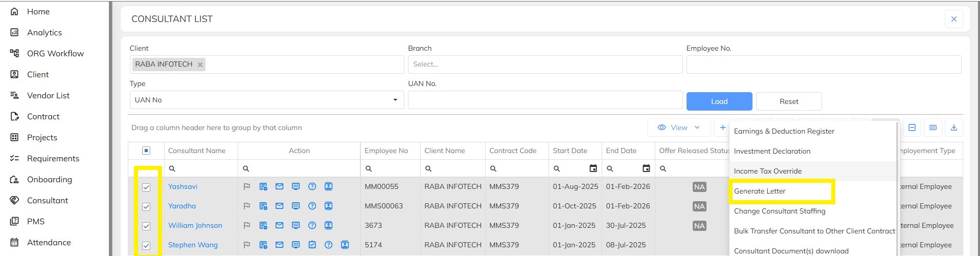Click the Analytics icon in the sidebar
The width and height of the screenshot is (980, 256).
pyautogui.click(x=14, y=32)
